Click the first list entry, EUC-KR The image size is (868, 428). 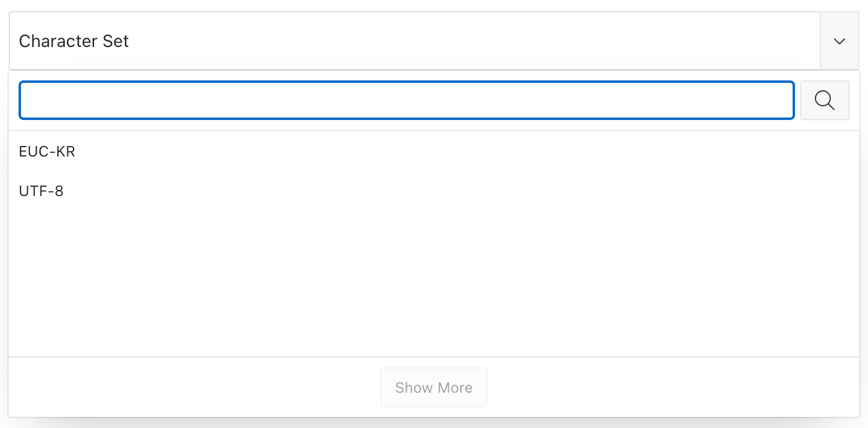[x=433, y=152]
